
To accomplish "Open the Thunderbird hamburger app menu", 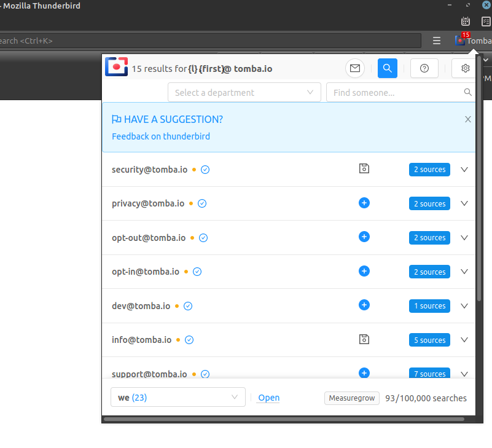I will point(437,41).
